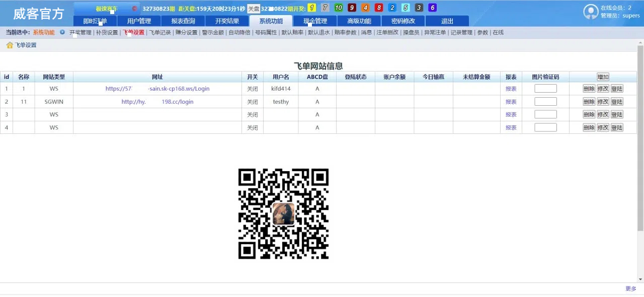Click the blue arrow icon after 系统功能

[62, 32]
